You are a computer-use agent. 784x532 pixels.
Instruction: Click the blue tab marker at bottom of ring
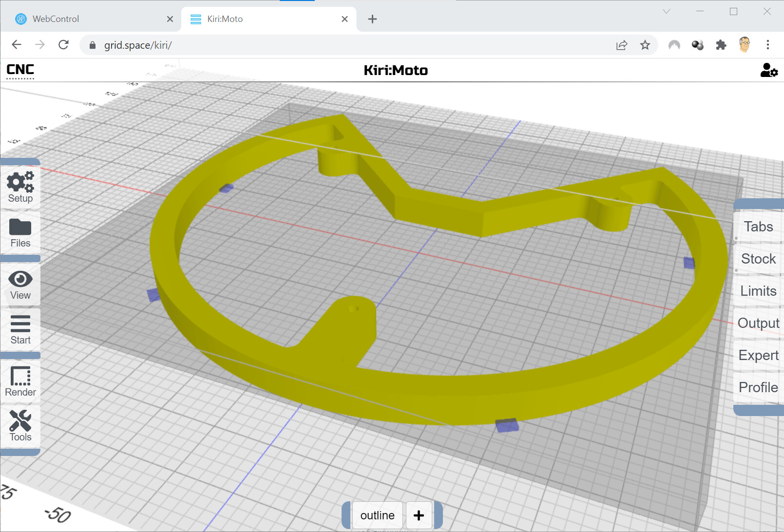(507, 425)
